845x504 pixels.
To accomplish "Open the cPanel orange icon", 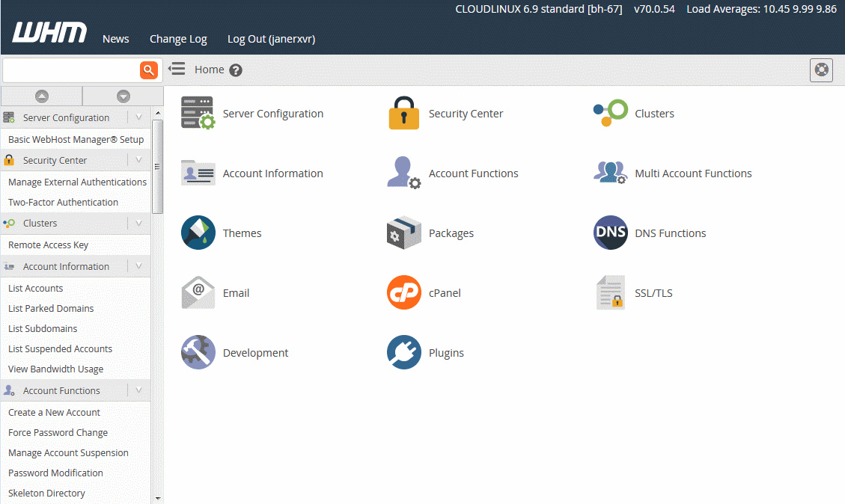I will pos(403,292).
